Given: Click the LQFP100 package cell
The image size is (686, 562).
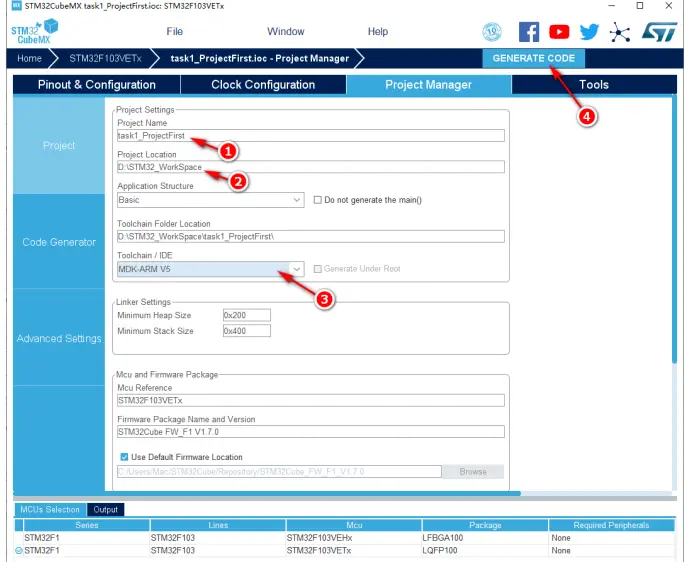Looking at the screenshot, I should [485, 551].
